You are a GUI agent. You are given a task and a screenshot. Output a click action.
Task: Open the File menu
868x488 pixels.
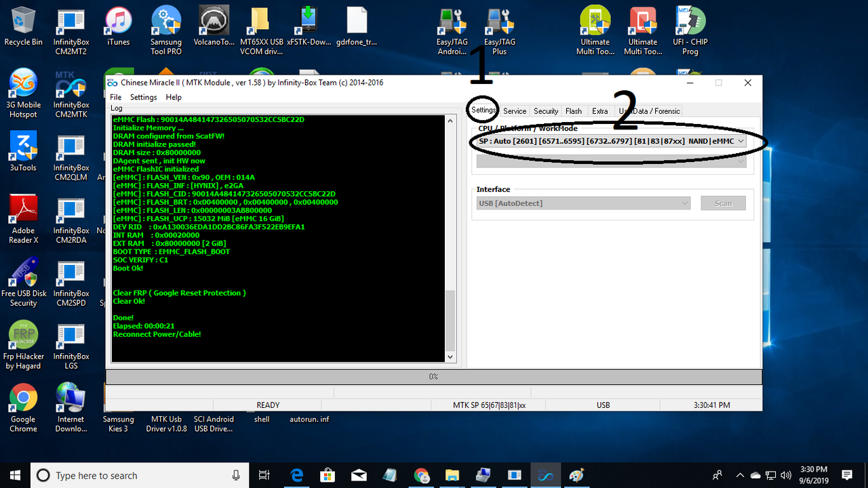coord(115,98)
